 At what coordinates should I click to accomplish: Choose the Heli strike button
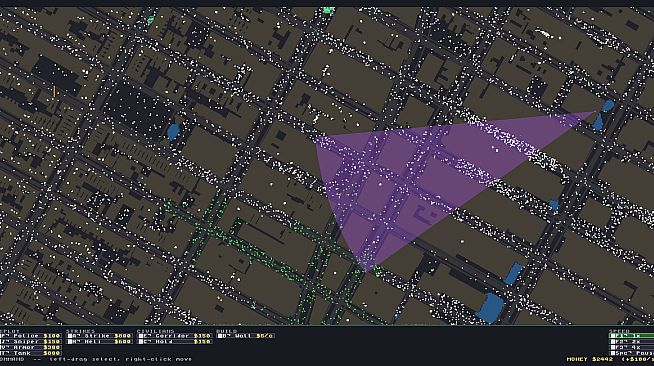pos(100,342)
